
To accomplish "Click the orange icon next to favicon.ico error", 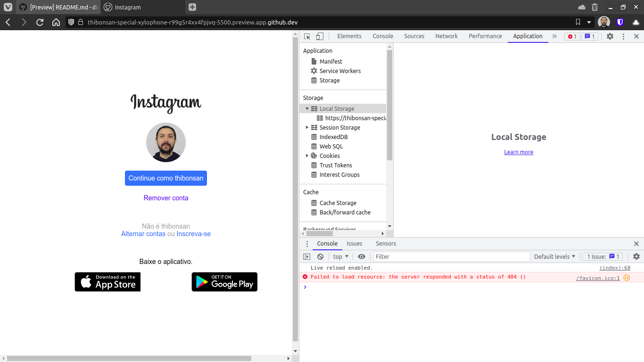I will coord(627,278).
